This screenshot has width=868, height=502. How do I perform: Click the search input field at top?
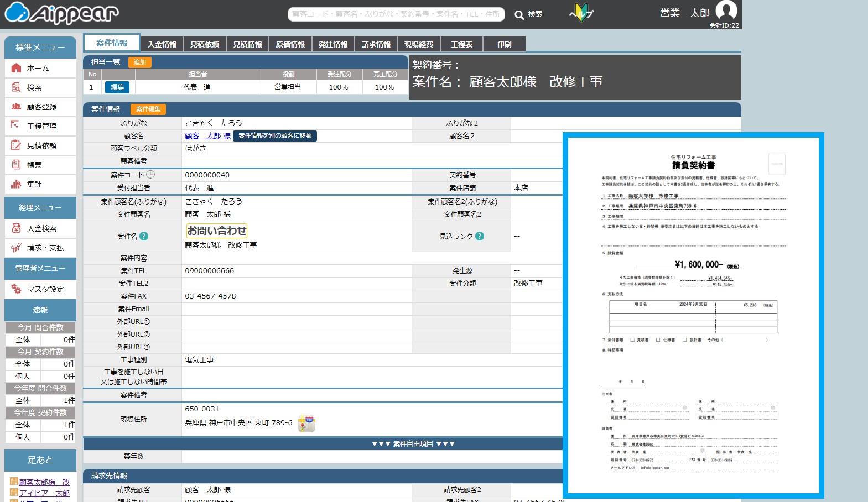pos(396,14)
